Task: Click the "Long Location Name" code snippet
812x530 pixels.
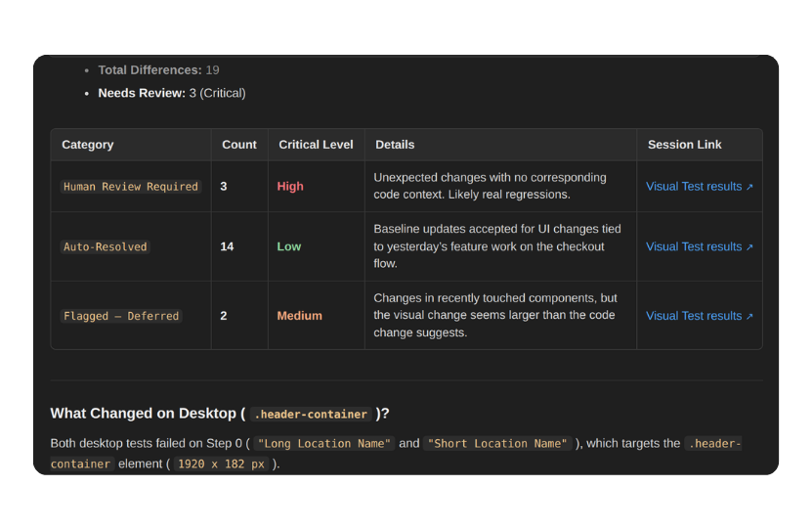Action: coord(324,444)
